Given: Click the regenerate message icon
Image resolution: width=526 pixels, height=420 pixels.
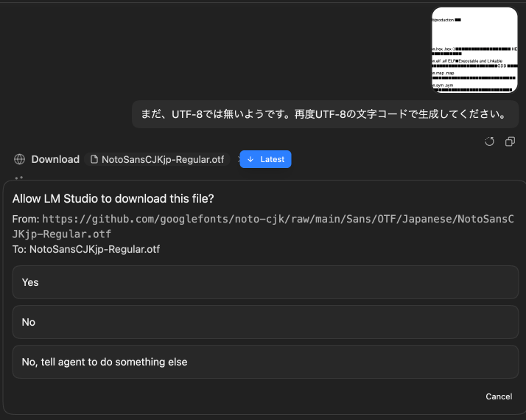Looking at the screenshot, I should coord(489,141).
